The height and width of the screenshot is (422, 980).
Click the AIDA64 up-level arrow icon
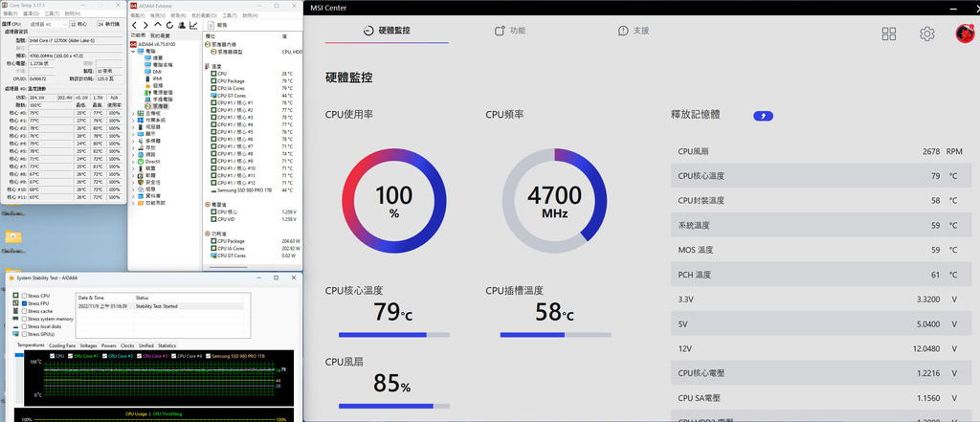click(x=158, y=25)
